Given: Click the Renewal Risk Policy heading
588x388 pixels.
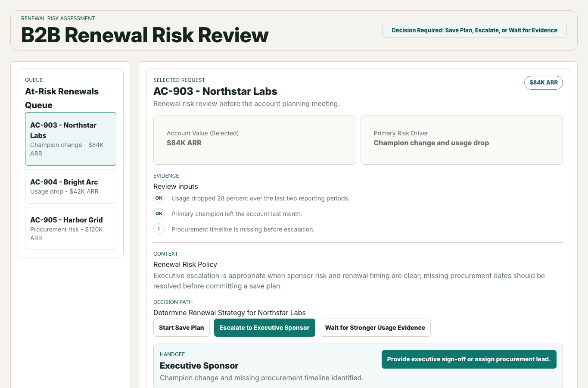Looking at the screenshot, I should coord(185,264).
